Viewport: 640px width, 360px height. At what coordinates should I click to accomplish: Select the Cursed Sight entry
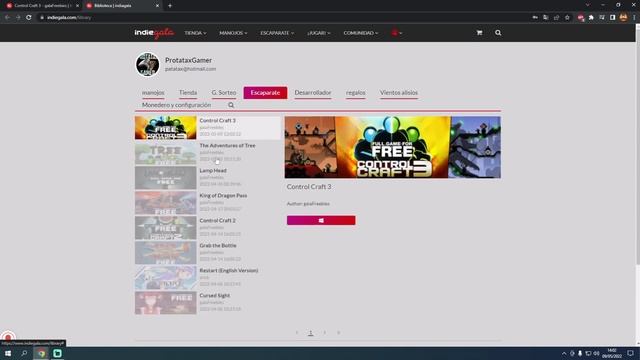tap(208, 302)
